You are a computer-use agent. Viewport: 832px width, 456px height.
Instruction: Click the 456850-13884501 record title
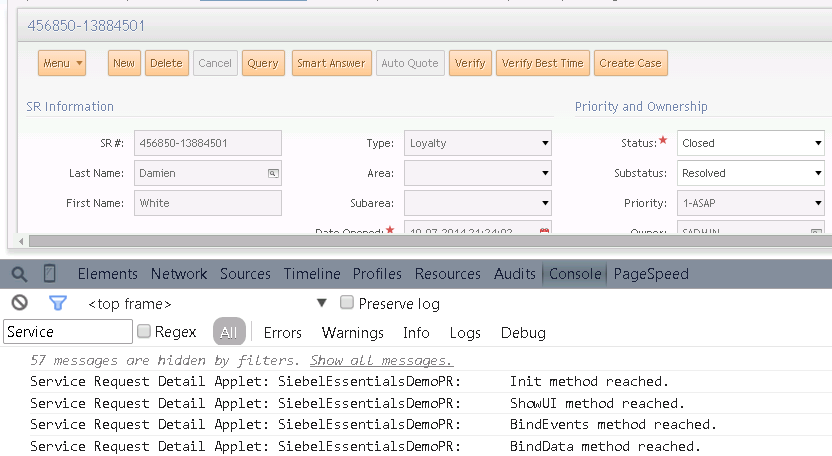click(86, 25)
